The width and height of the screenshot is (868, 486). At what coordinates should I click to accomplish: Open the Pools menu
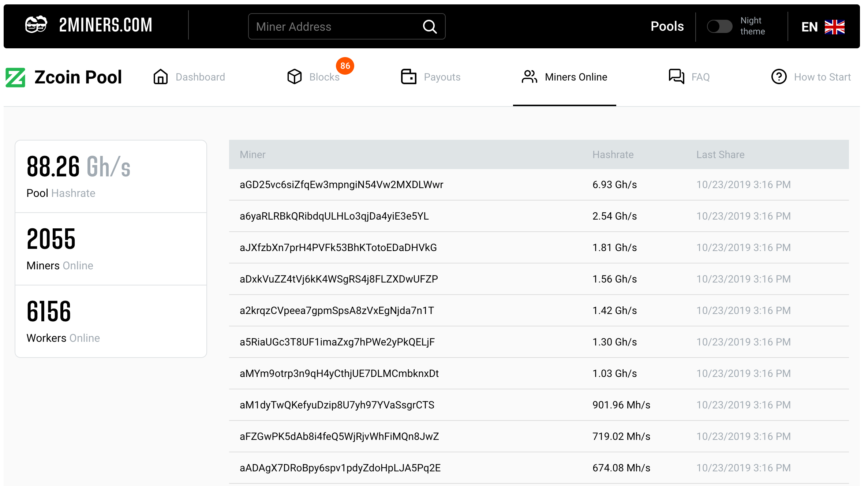point(667,26)
